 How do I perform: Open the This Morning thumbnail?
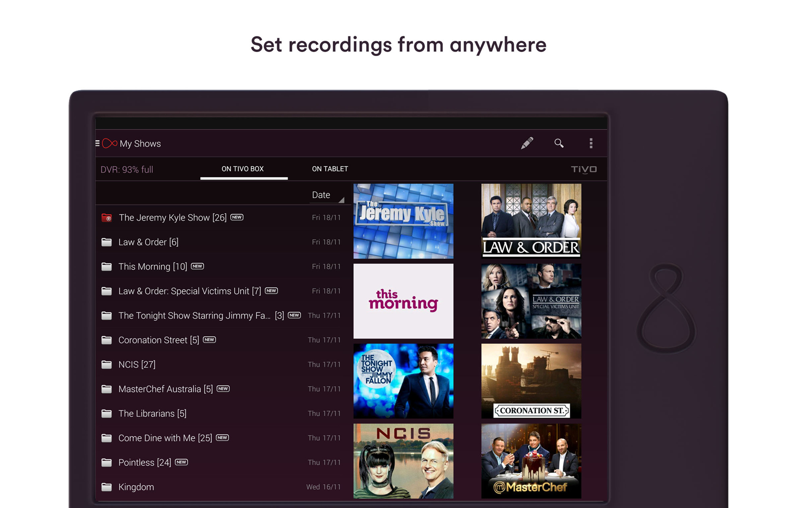(x=403, y=301)
